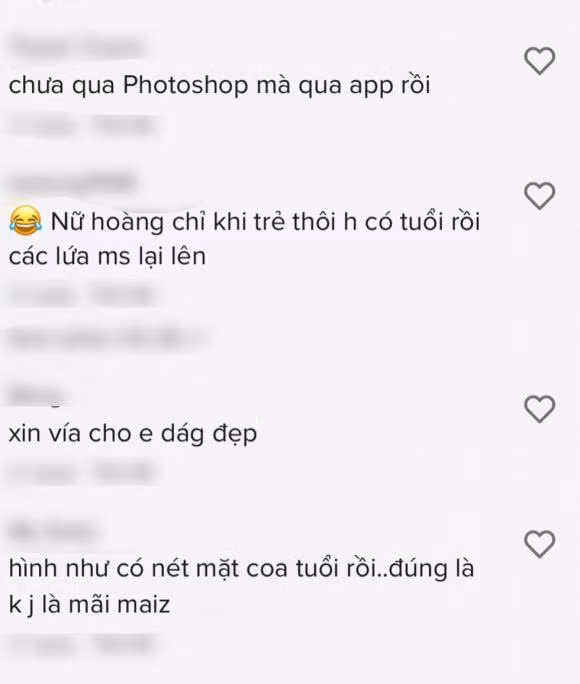Open blurred username above the "Nữ hoàng" comment

72,182
